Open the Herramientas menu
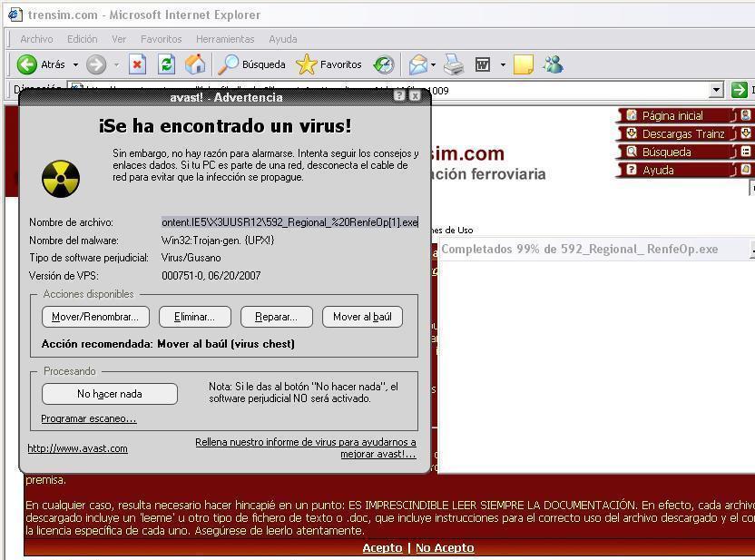Image resolution: width=755 pixels, height=560 pixels. tap(225, 39)
